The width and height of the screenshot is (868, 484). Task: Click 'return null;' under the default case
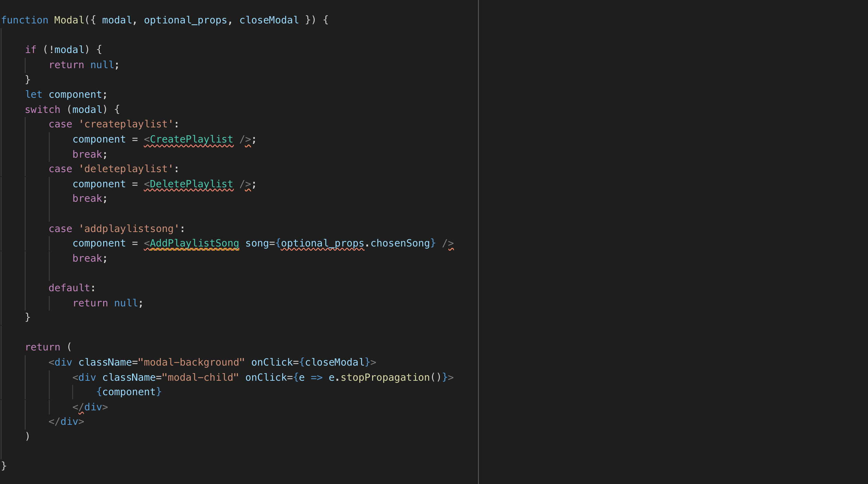pyautogui.click(x=108, y=303)
